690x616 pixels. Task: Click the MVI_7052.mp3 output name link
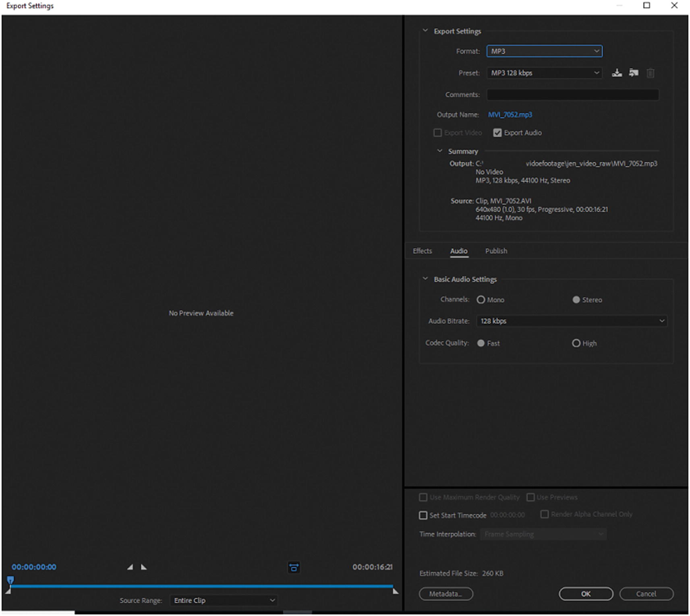[x=510, y=115]
